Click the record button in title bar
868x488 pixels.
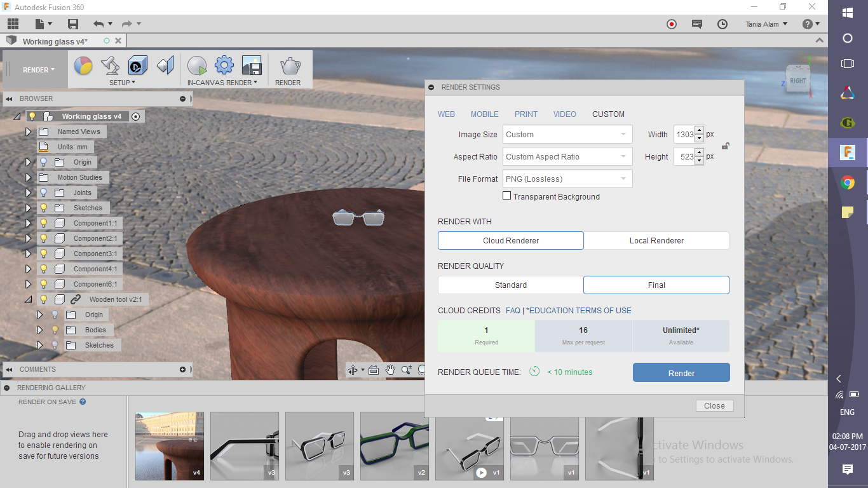672,24
